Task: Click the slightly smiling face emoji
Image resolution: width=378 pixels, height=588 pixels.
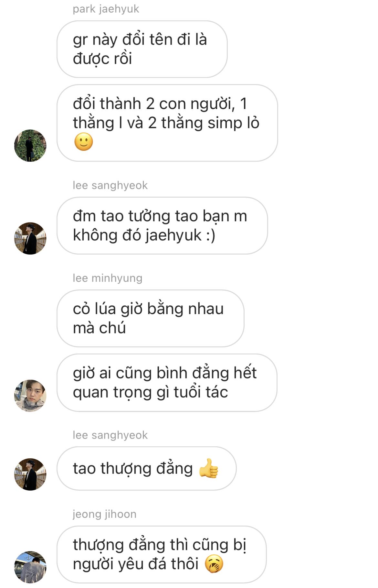Action: point(84,142)
